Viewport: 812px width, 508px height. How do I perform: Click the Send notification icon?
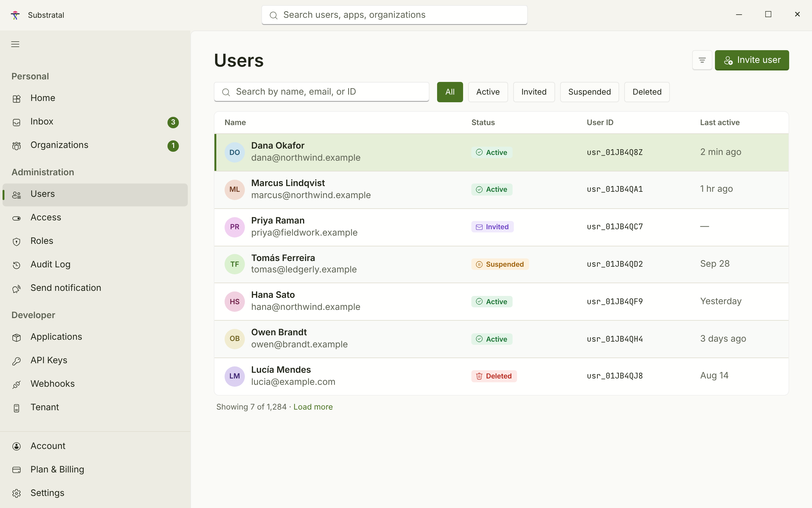pos(16,289)
